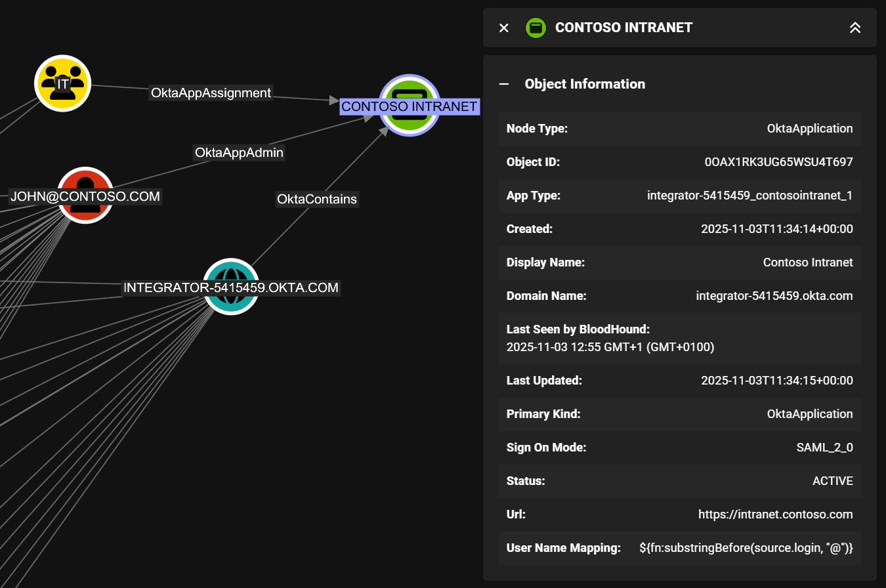Click the JOHN@CONTOSO.COM node label

click(x=85, y=196)
